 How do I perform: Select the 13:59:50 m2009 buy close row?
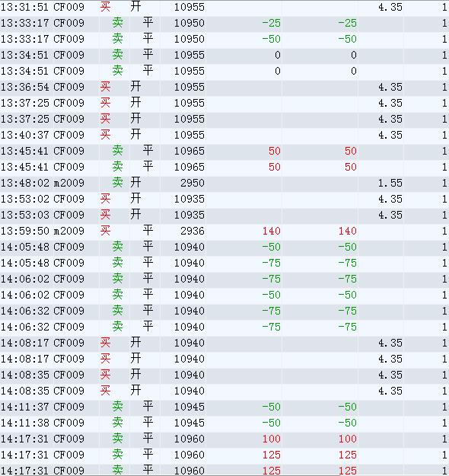(224, 231)
